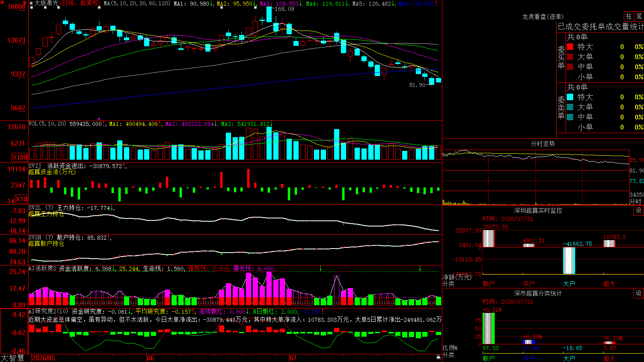The height and width of the screenshot is (362, 644).
Task: Click the teal 大单 sell-order swatch
Action: [570, 107]
